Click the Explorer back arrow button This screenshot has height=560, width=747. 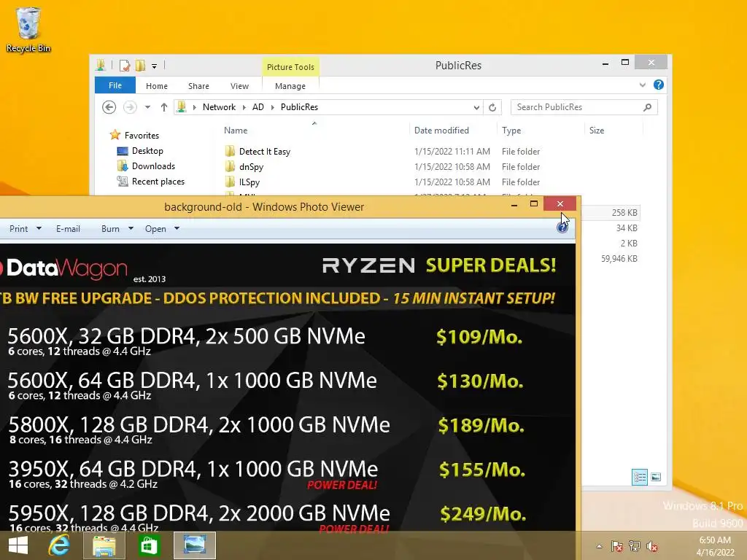109,107
